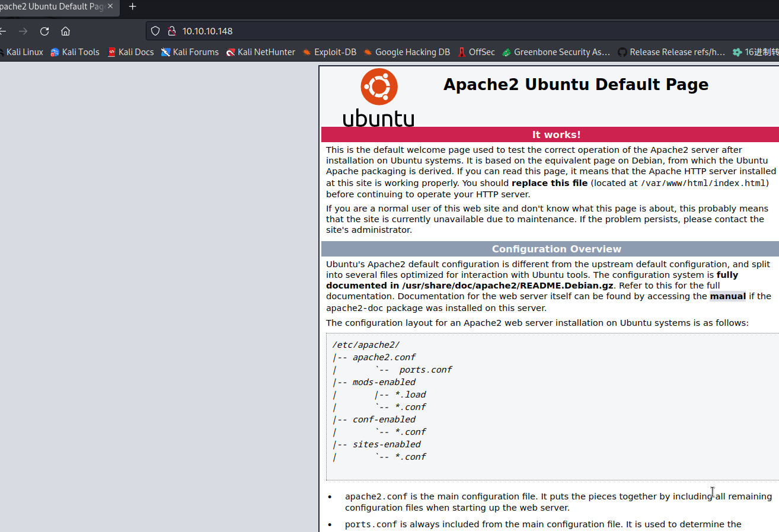Screen dimensions: 779x532
Task: Click the Greenbone bookmark icon
Action: [x=506, y=52]
